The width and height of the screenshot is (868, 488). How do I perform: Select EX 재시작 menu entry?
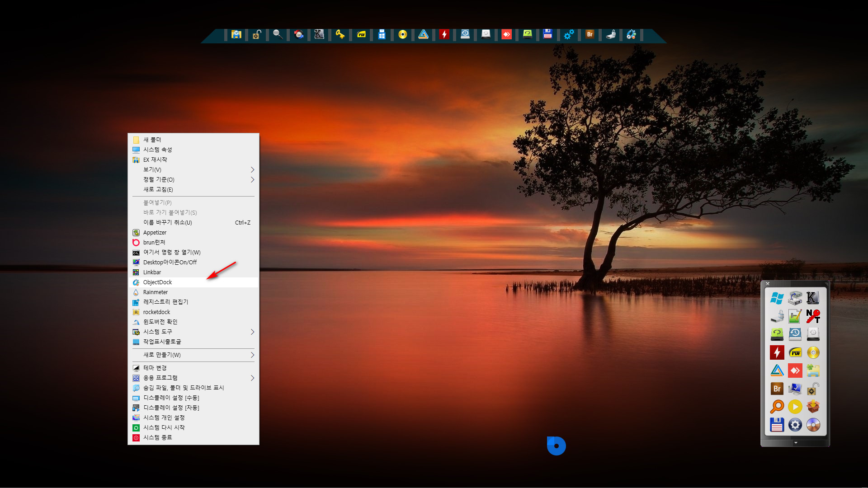pos(193,160)
